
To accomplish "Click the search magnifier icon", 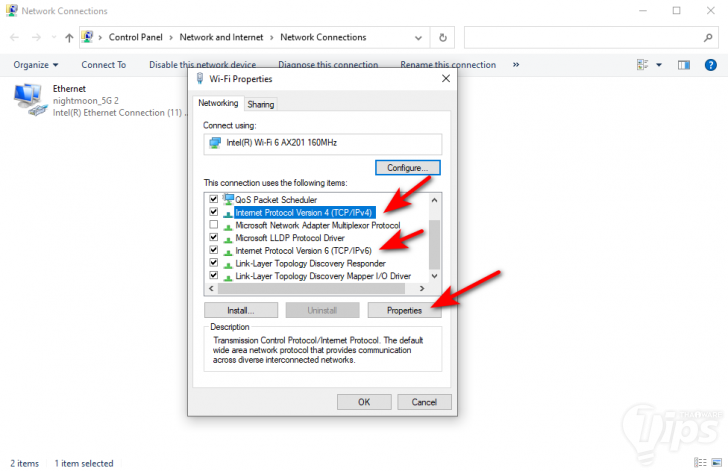I will point(708,38).
